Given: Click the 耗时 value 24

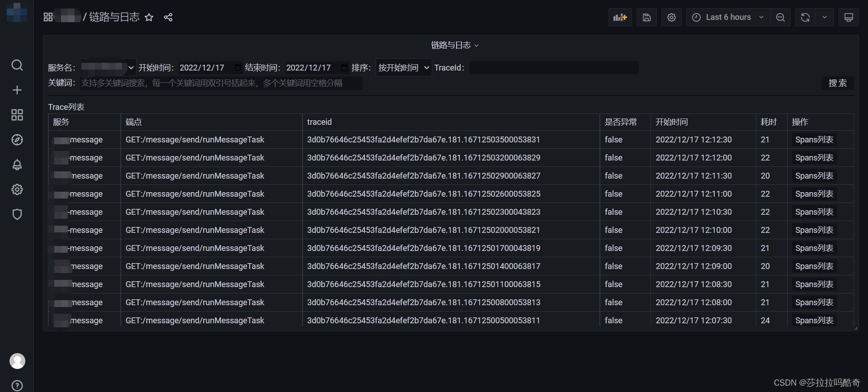Looking at the screenshot, I should [x=765, y=321].
